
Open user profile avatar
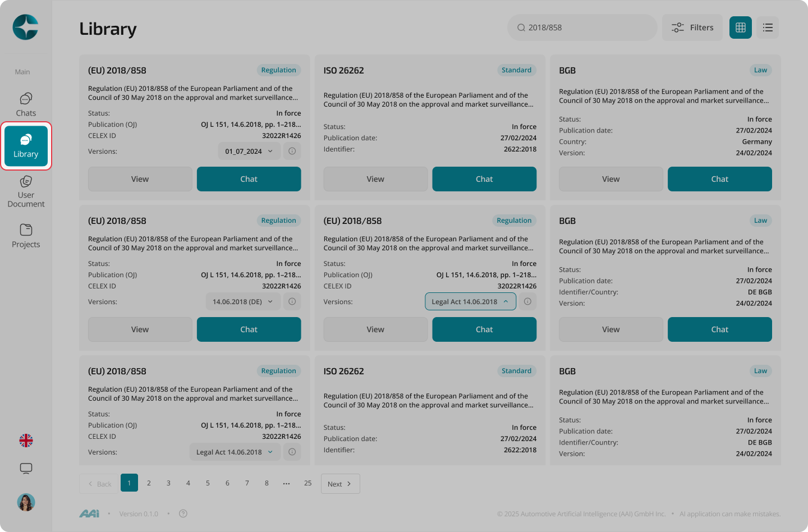point(26,502)
